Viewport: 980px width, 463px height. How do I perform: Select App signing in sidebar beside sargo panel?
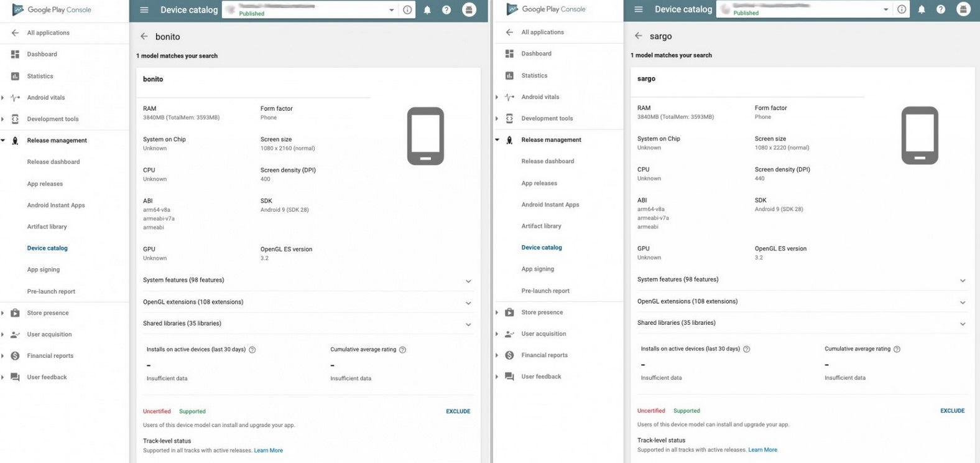coord(538,269)
